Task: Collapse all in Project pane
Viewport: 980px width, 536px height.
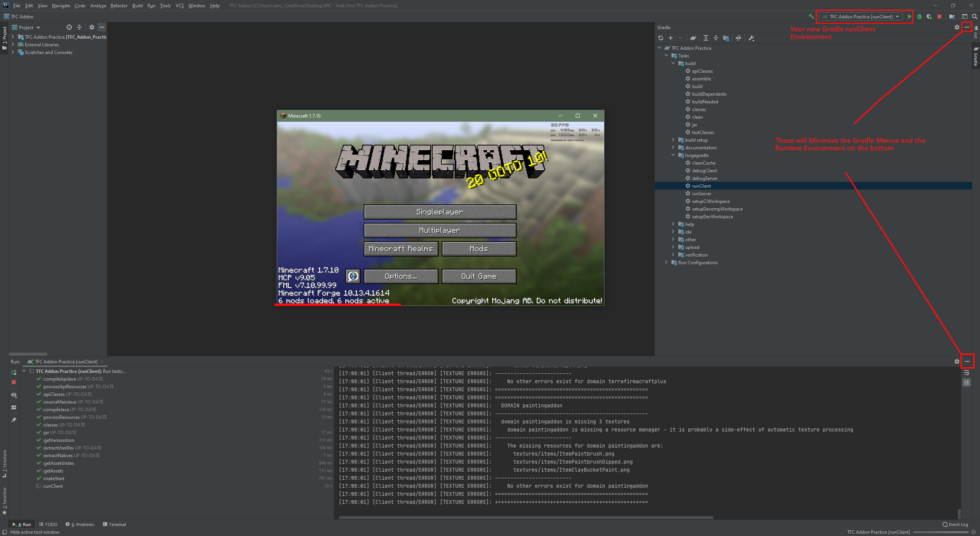Action: click(x=79, y=27)
